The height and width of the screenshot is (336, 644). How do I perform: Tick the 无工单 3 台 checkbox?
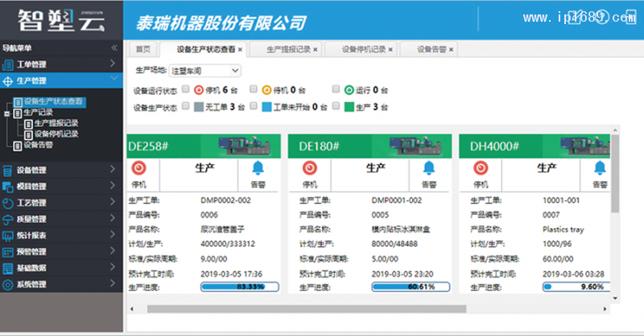click(x=186, y=106)
